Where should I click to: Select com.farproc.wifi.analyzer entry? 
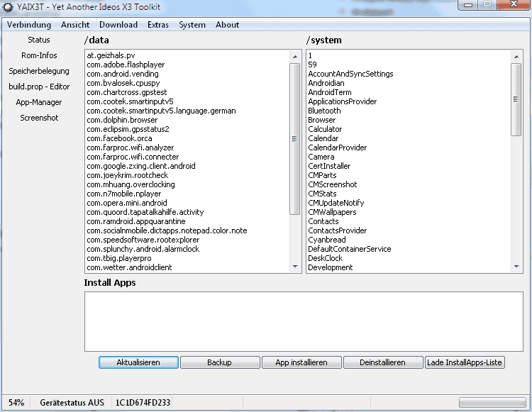click(131, 147)
